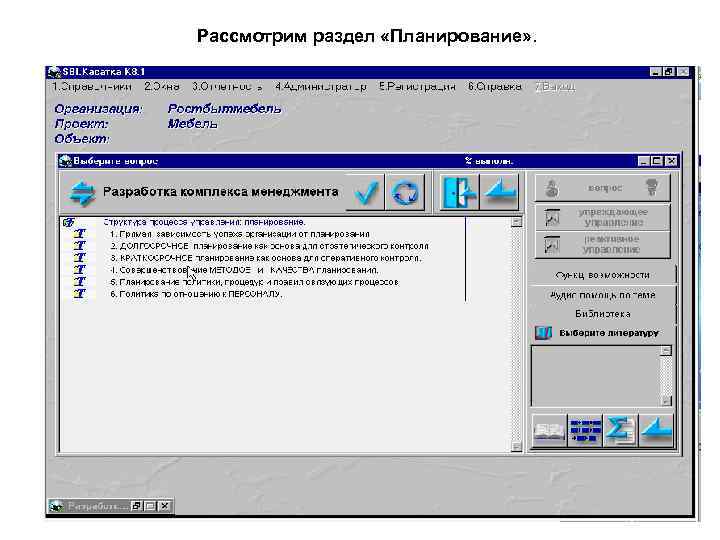
Task: Open the 6.Справка menu
Action: click(x=495, y=87)
